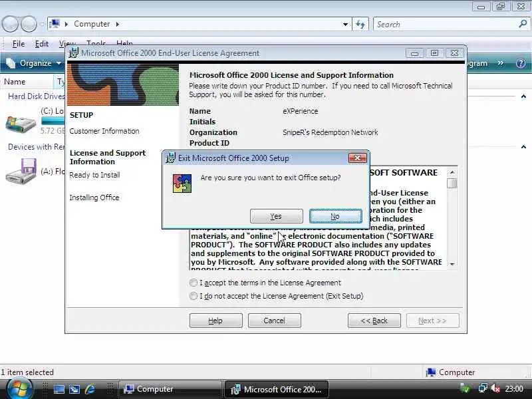The image size is (532, 399).
Task: Click the Explorer forward navigation button
Action: 29,24
